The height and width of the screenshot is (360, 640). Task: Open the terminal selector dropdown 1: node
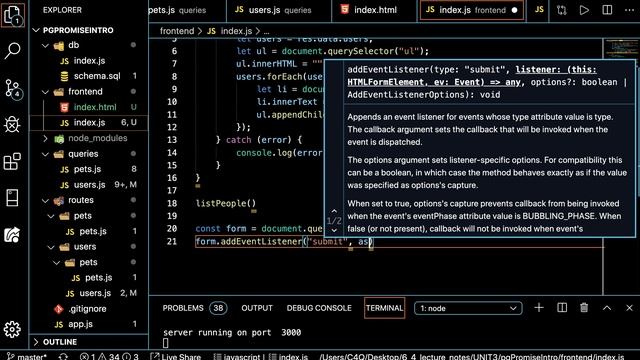pos(468,308)
